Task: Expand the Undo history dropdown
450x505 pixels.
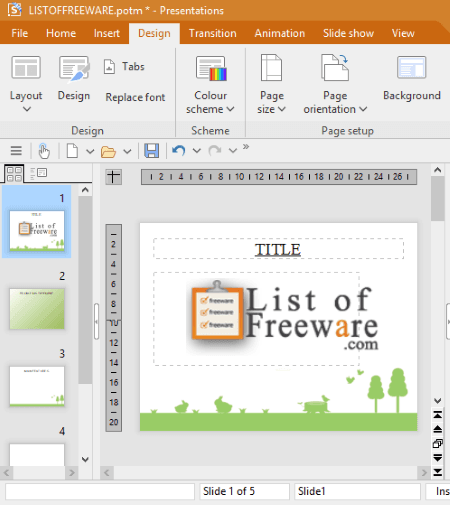Action: coord(197,151)
